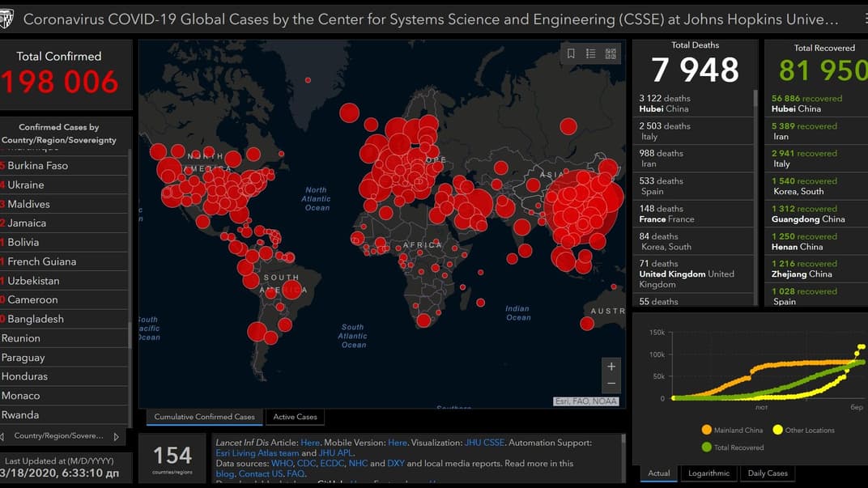Open the JHU CSSE visualization link
The image size is (868, 488).
(x=484, y=443)
